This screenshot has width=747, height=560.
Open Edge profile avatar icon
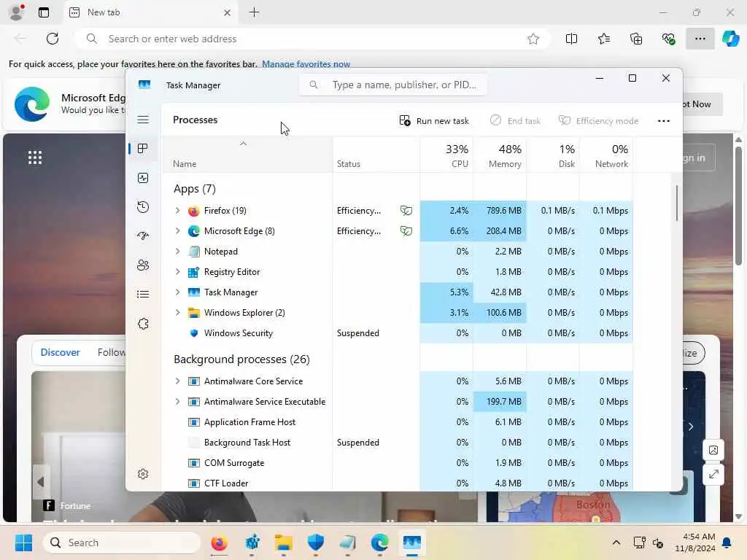(x=16, y=12)
